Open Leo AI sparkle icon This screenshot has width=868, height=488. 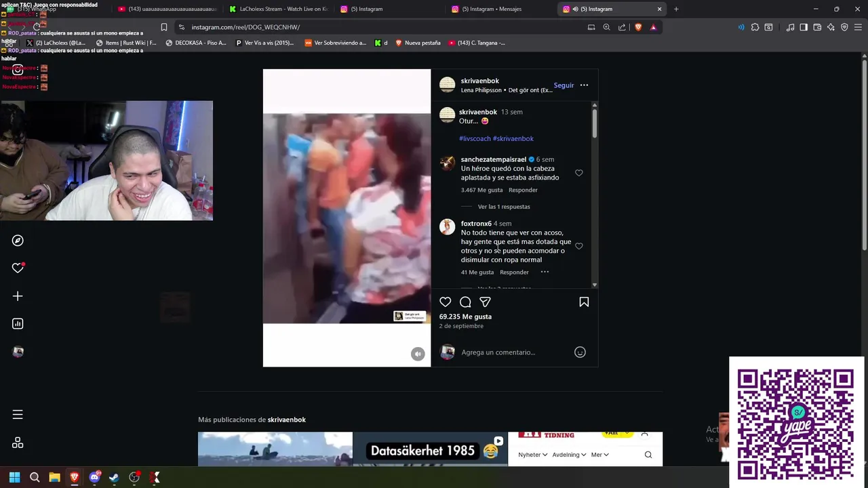point(831,27)
